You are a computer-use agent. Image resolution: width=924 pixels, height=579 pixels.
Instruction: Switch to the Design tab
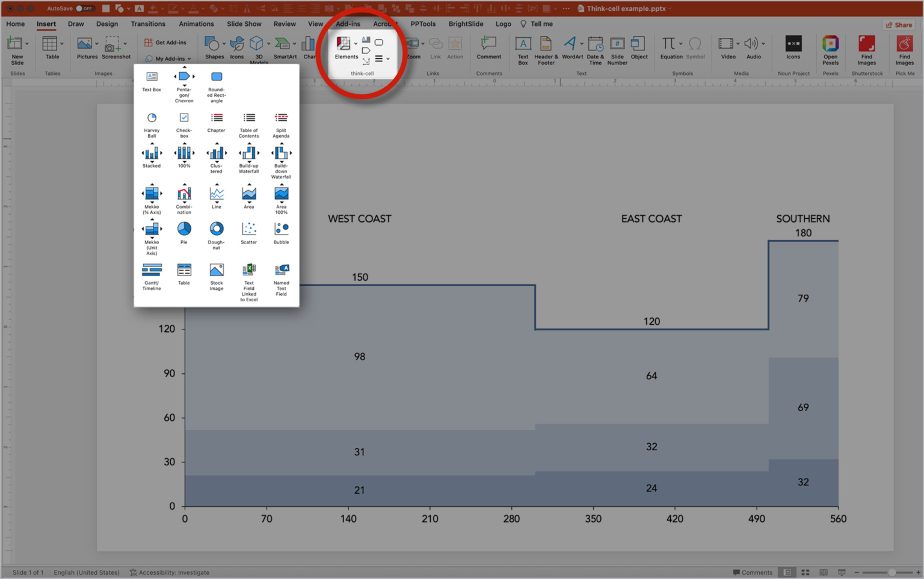(x=107, y=24)
